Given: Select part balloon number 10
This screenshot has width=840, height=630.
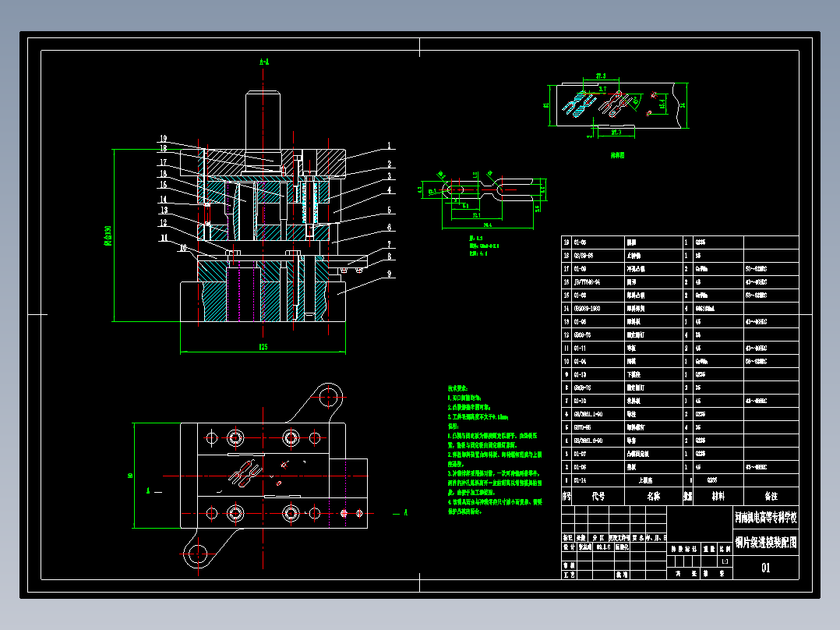Looking at the screenshot, I should [183, 248].
